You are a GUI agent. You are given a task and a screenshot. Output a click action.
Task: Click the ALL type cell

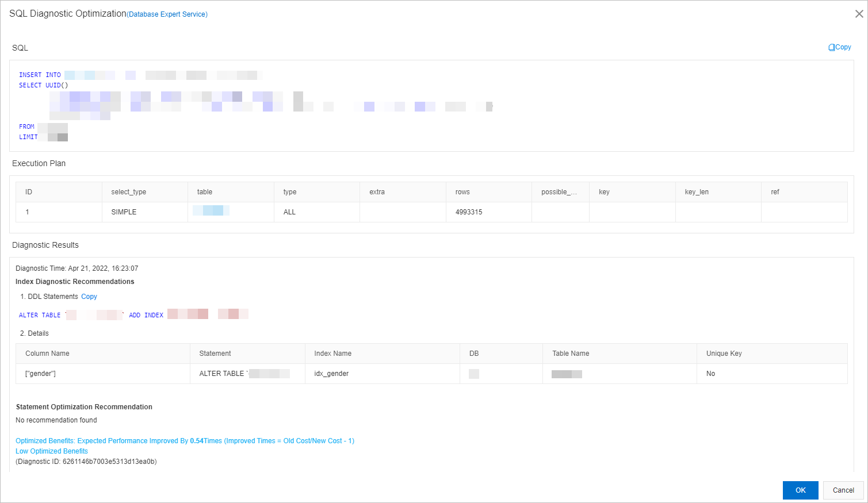pyautogui.click(x=317, y=212)
